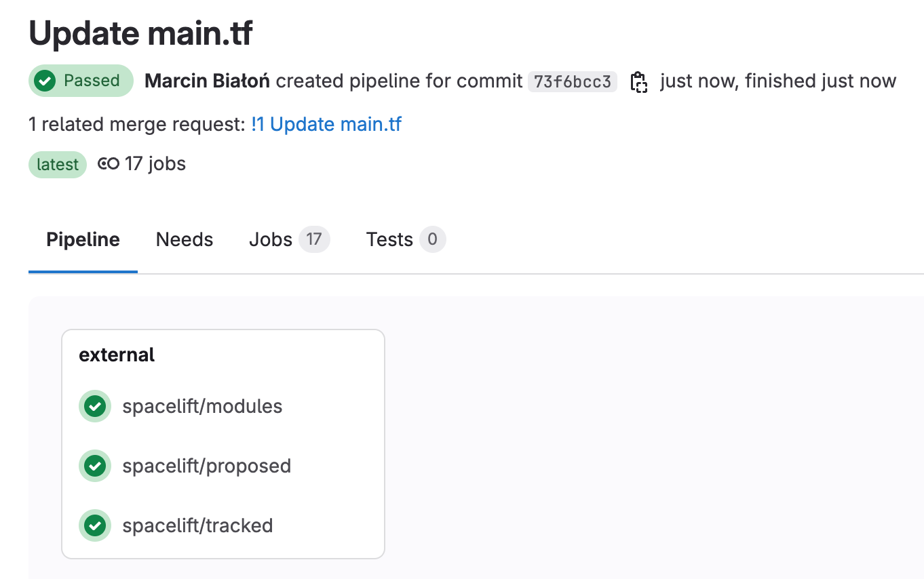
Task: Switch to the Needs tab
Action: point(184,239)
